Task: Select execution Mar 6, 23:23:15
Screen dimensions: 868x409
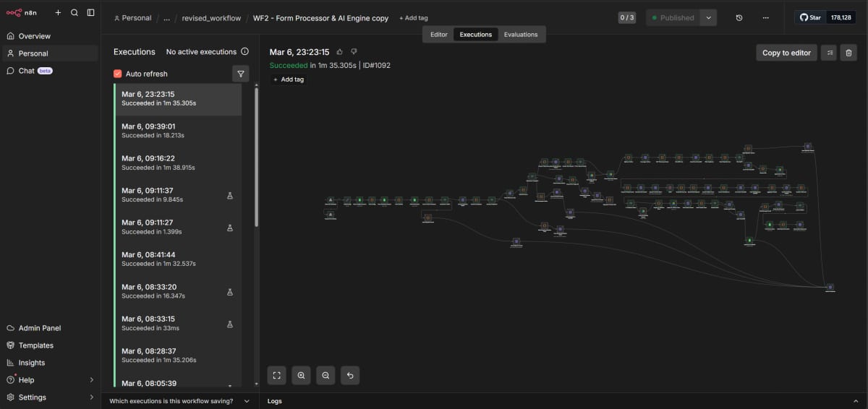Action: pos(178,99)
